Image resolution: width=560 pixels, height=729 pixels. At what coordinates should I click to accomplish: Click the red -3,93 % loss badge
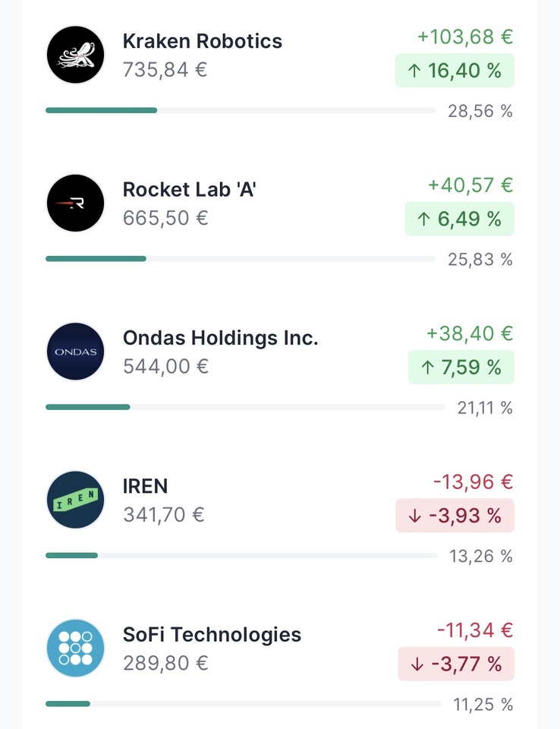[x=455, y=516]
